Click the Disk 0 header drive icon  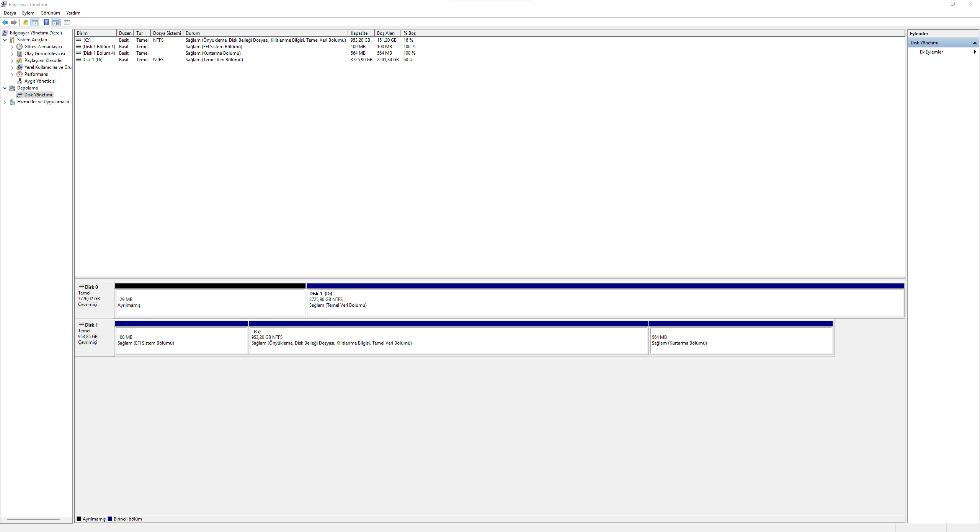pos(82,286)
